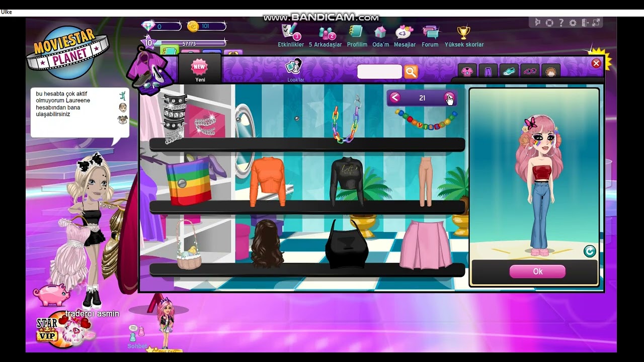Open the Look'lar looks icon
644x362 pixels.
click(294, 66)
